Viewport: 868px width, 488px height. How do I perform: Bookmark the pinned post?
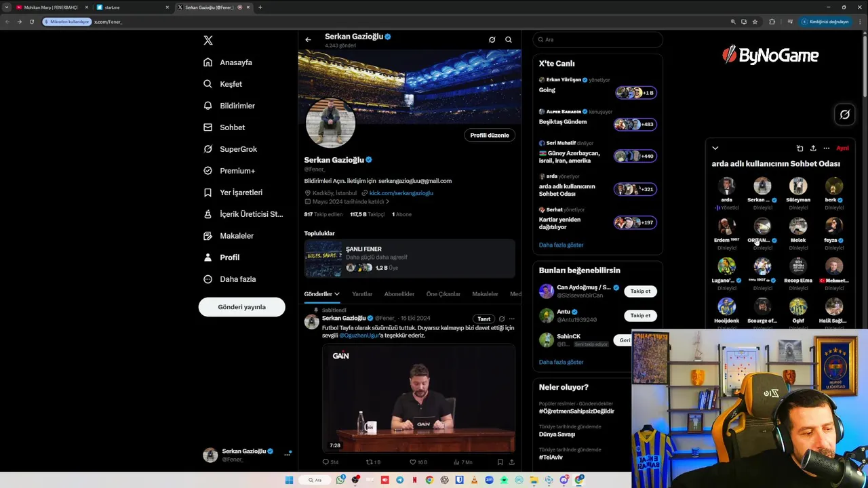pyautogui.click(x=500, y=462)
